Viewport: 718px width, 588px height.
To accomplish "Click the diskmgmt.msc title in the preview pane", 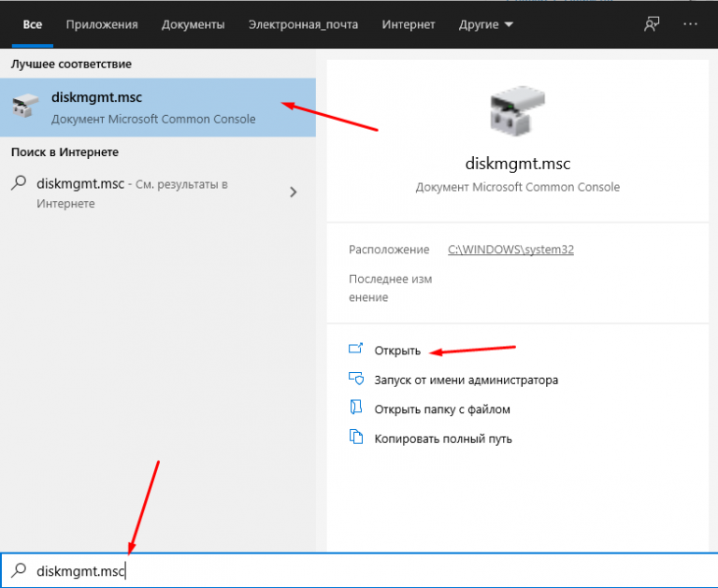I will (517, 164).
